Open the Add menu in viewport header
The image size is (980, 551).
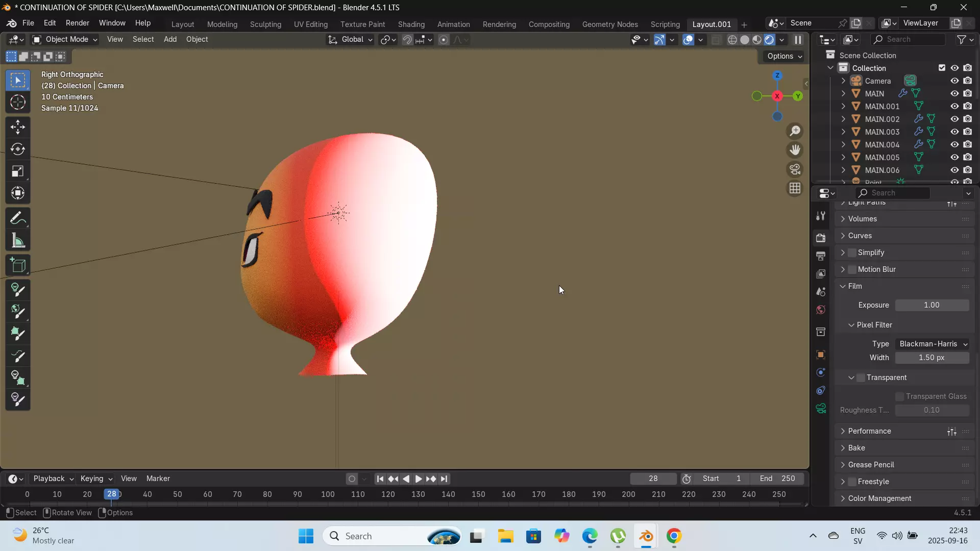click(170, 39)
